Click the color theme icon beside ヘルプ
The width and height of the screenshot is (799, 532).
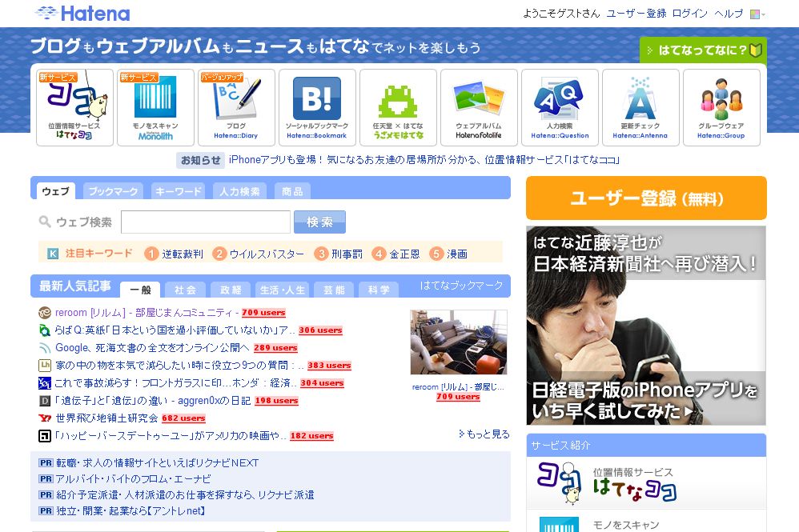[x=755, y=14]
